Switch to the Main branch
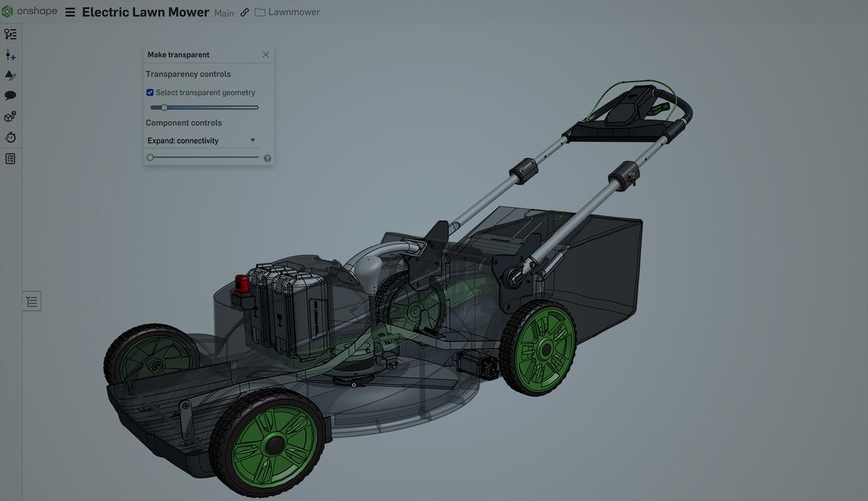This screenshot has width=868, height=501. click(224, 12)
